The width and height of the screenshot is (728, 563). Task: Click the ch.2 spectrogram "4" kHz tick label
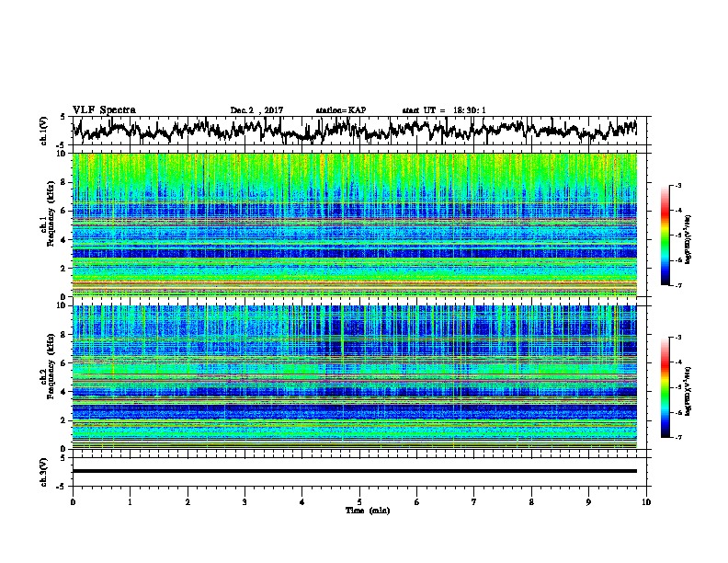[x=65, y=392]
